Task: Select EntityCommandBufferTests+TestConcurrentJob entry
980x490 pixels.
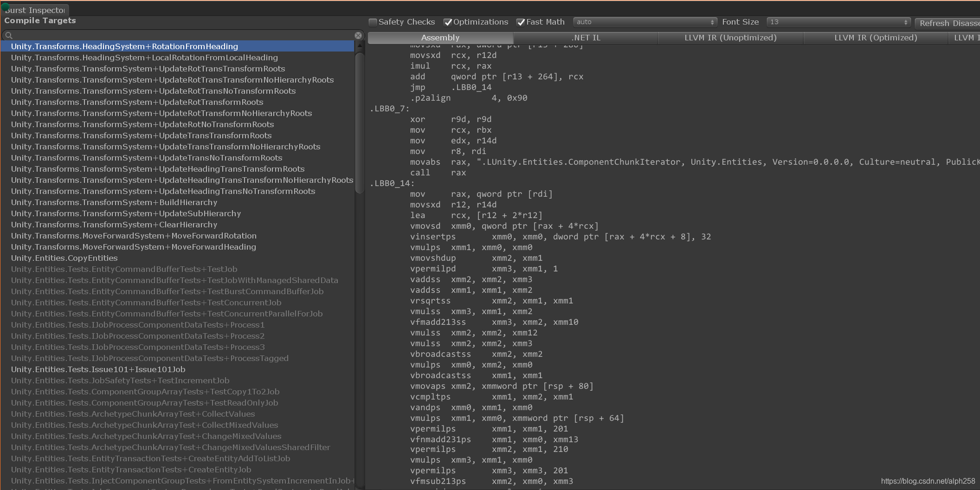Action: coord(177,303)
